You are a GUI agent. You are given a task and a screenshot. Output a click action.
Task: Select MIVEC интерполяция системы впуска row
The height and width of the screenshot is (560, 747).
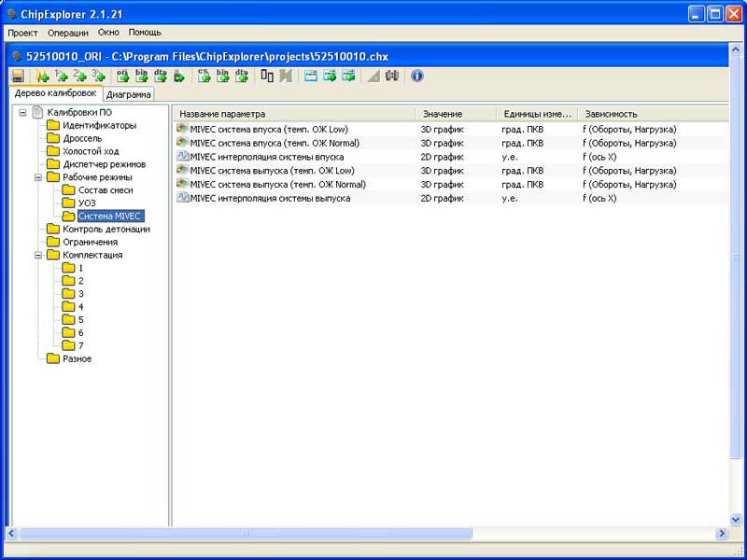coord(273,157)
